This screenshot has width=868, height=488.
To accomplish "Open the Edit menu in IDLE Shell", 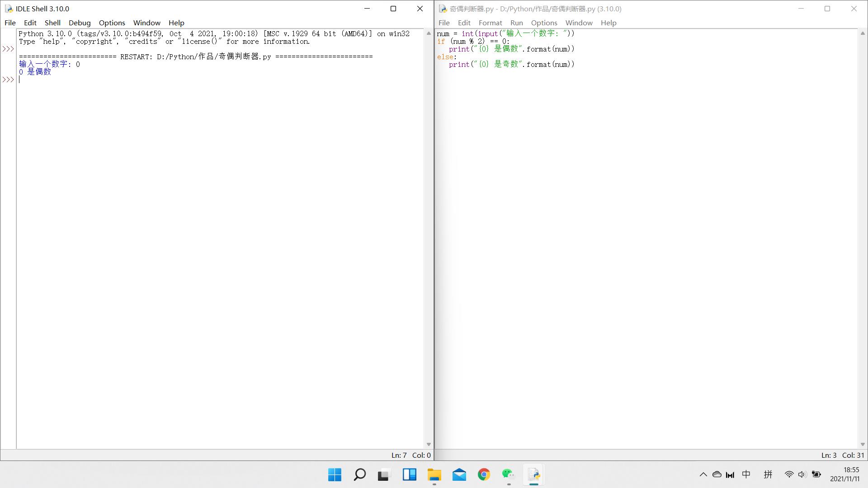I will (x=30, y=23).
